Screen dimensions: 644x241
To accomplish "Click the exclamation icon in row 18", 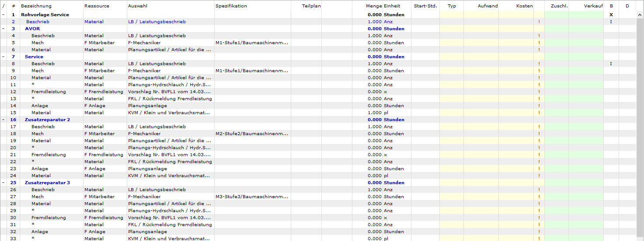I will click(539, 134).
